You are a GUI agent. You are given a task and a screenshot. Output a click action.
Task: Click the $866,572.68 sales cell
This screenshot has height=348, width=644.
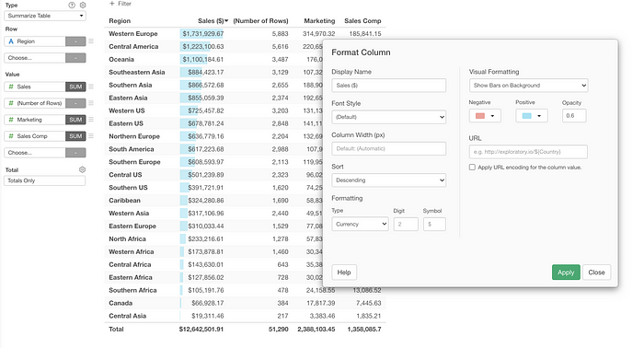coord(206,85)
